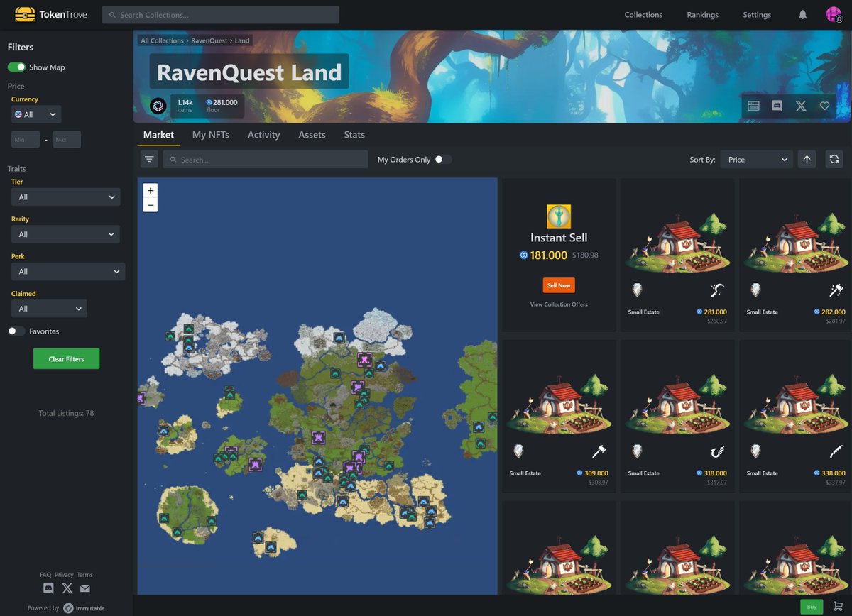This screenshot has width=852, height=616.
Task: Click the perk icon on the 282.000 estate
Action: (x=835, y=290)
